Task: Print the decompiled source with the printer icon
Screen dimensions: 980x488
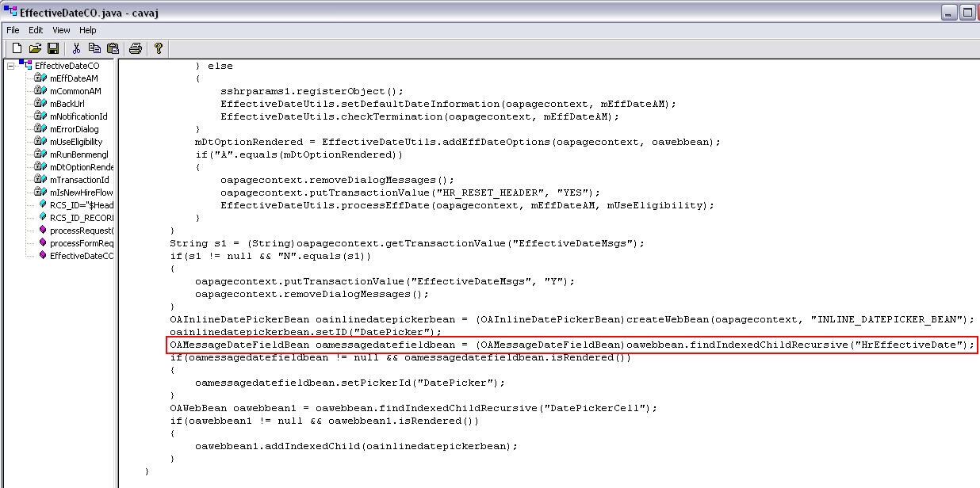Action: (x=136, y=48)
